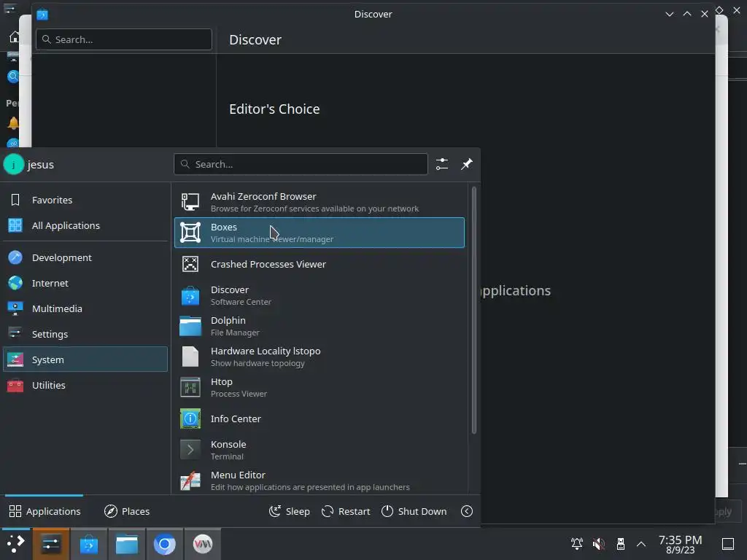Expand more session actions arrow
The width and height of the screenshot is (747, 560).
467,511
